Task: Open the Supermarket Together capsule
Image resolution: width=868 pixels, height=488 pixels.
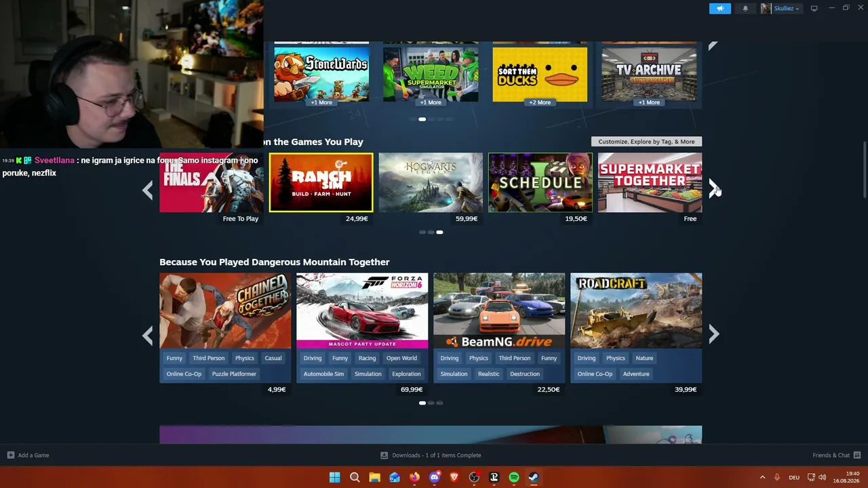Action: coord(650,182)
